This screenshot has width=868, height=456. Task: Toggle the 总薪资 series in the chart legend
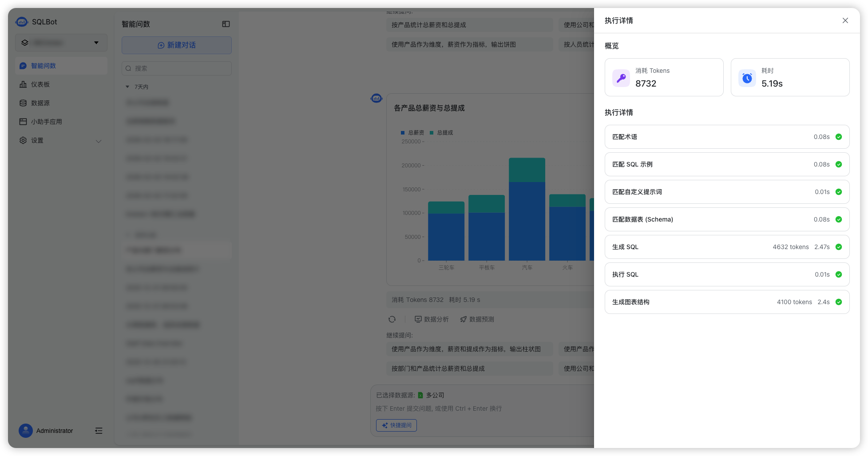point(413,132)
